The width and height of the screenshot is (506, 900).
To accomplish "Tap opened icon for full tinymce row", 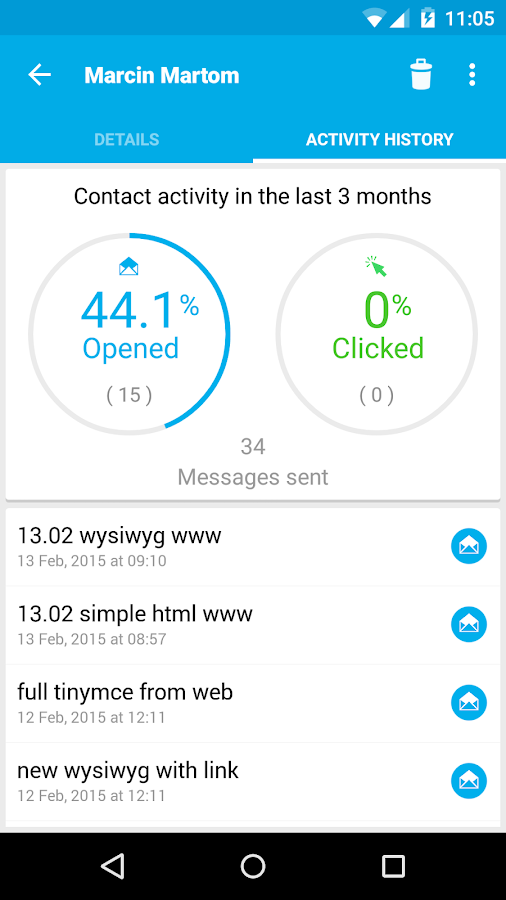I will click(469, 703).
